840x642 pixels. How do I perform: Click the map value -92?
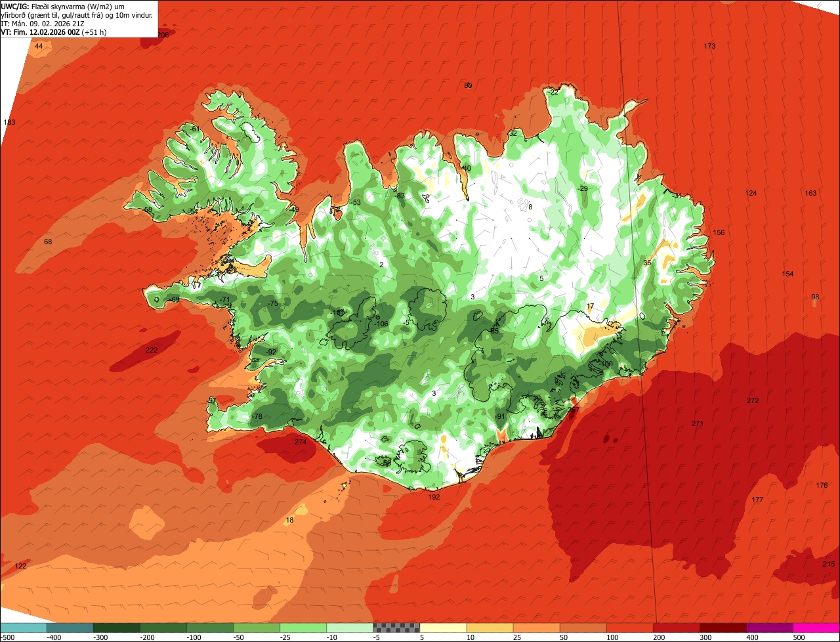[271, 352]
